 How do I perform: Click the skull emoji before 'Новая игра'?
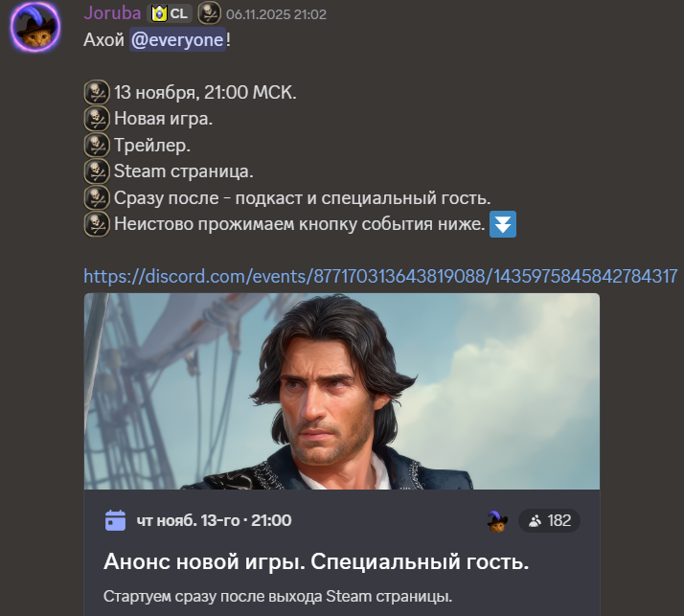(97, 119)
